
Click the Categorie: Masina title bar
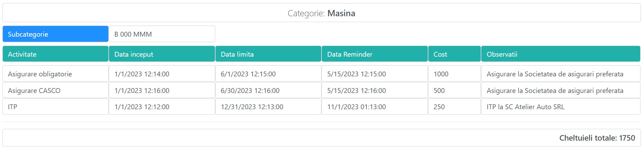pos(321,13)
